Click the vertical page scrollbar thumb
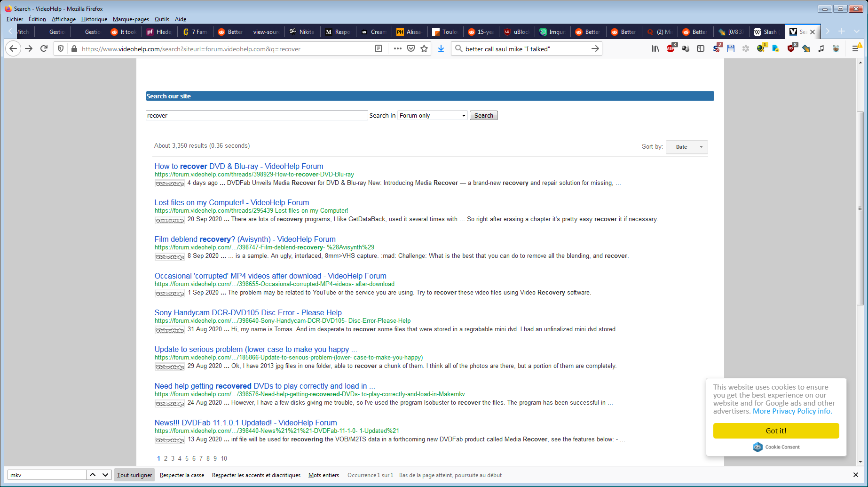This screenshot has height=487, width=868. 860,208
